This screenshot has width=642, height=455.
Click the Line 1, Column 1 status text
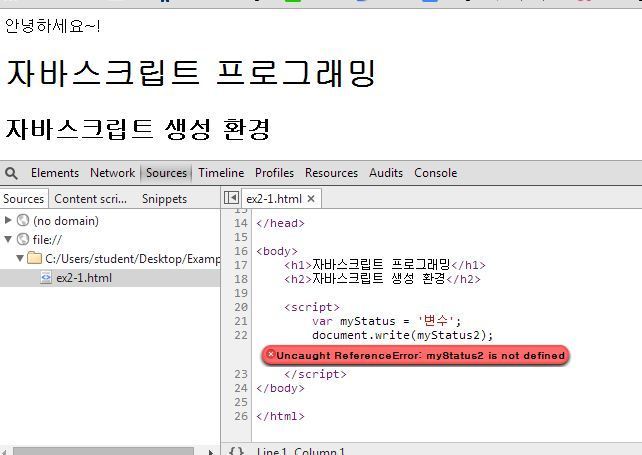click(301, 451)
